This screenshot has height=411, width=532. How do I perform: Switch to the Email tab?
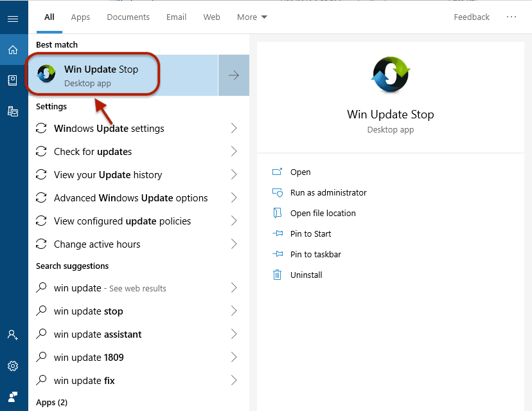(177, 17)
